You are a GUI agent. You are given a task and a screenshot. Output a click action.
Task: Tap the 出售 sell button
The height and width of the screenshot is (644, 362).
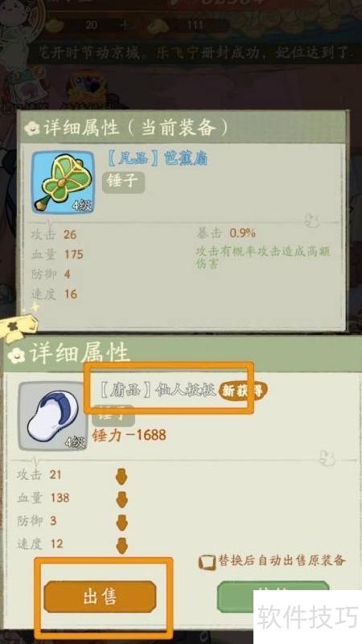pos(100,597)
